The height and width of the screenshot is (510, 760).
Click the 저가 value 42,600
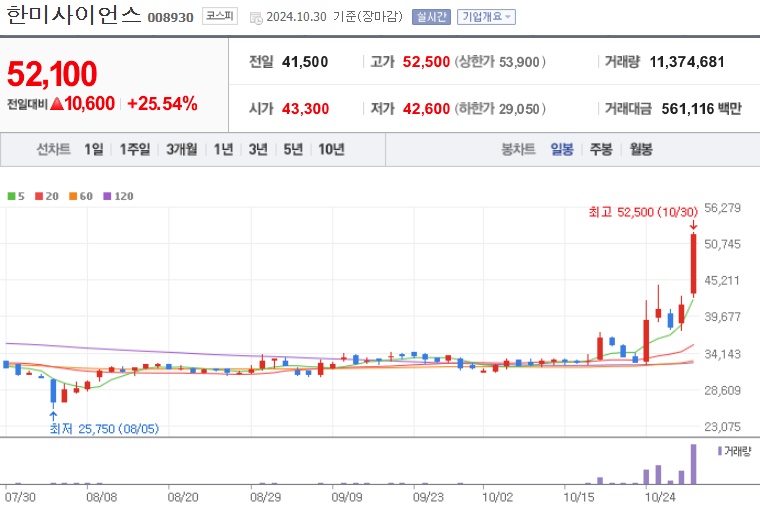coord(426,109)
